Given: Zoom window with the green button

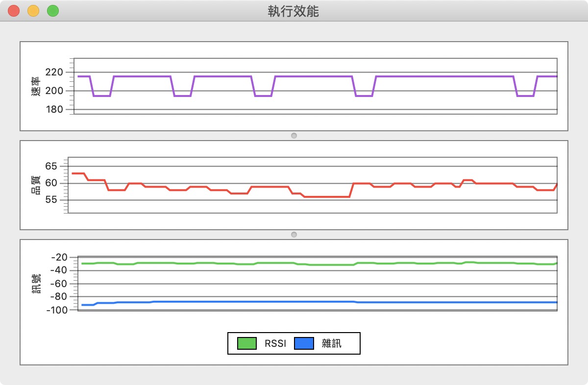Looking at the screenshot, I should click(x=53, y=11).
